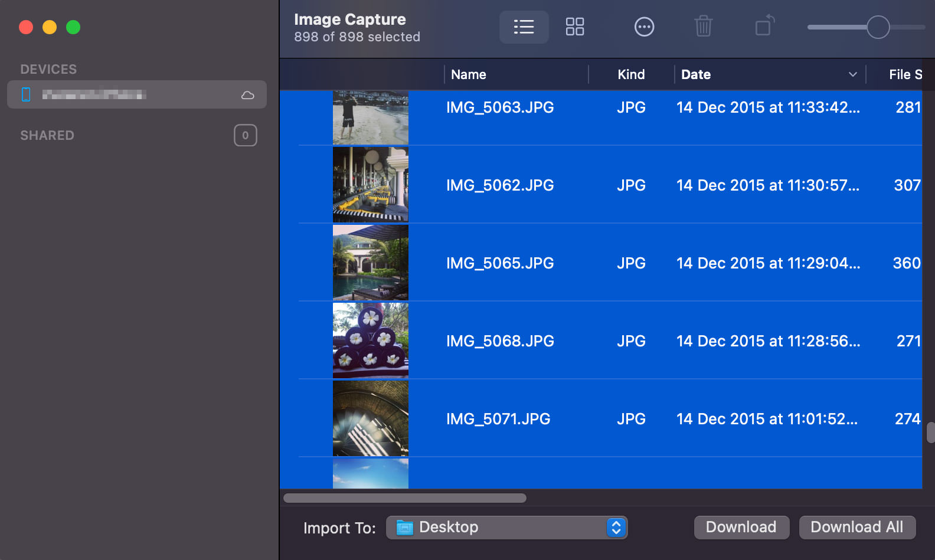Click the sort chevron in Date column
Image resolution: width=935 pixels, height=560 pixels.
pos(852,74)
